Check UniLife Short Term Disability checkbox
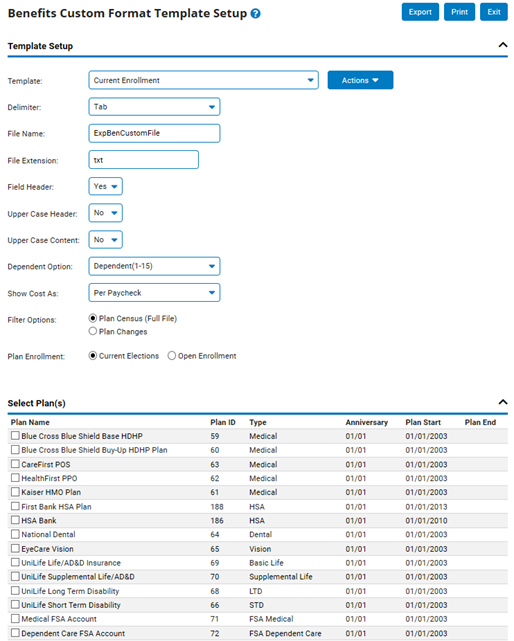Screen dimensions: 514x641 point(15,605)
